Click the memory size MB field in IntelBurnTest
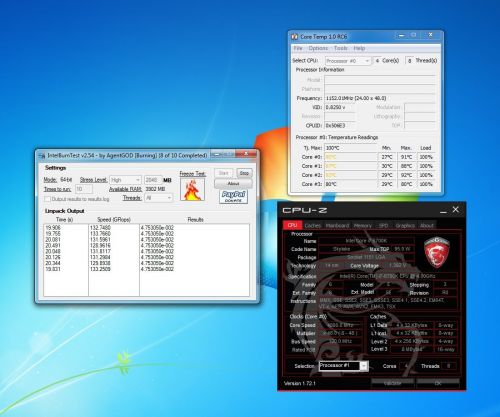500x417 pixels. coord(153,180)
